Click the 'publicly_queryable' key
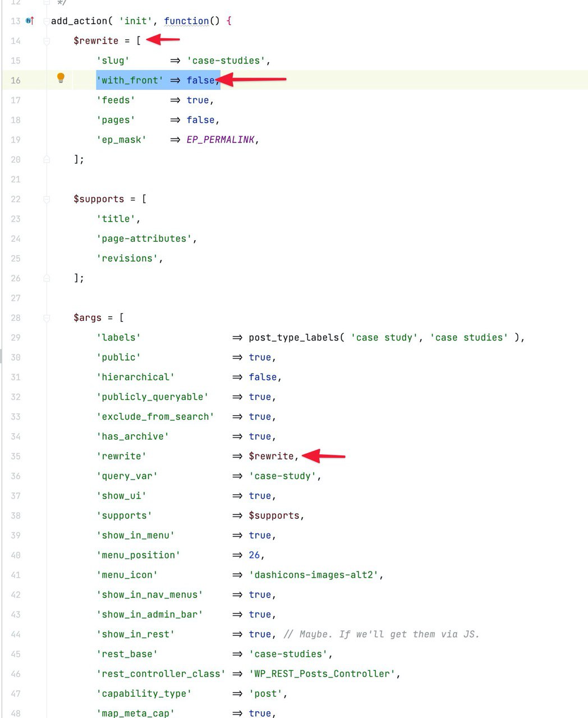 (x=153, y=397)
